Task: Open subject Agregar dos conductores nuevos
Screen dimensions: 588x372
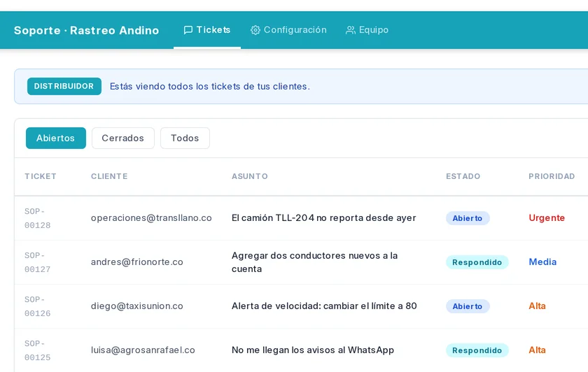Action: (x=314, y=262)
